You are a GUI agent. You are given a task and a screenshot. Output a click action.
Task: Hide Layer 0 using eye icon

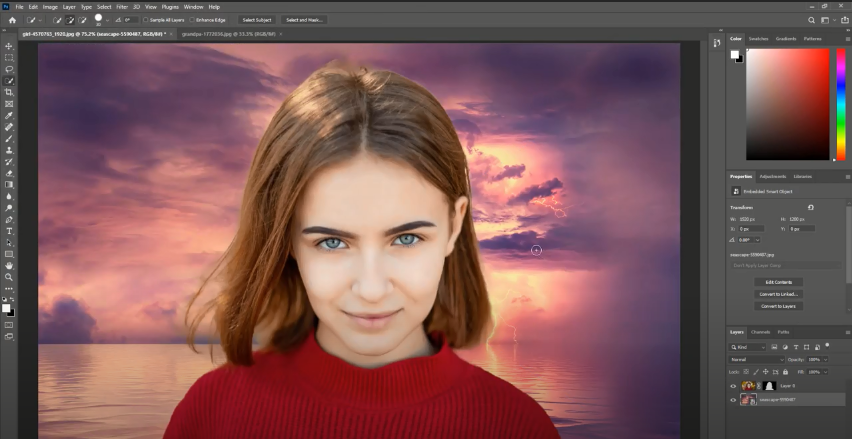(733, 385)
